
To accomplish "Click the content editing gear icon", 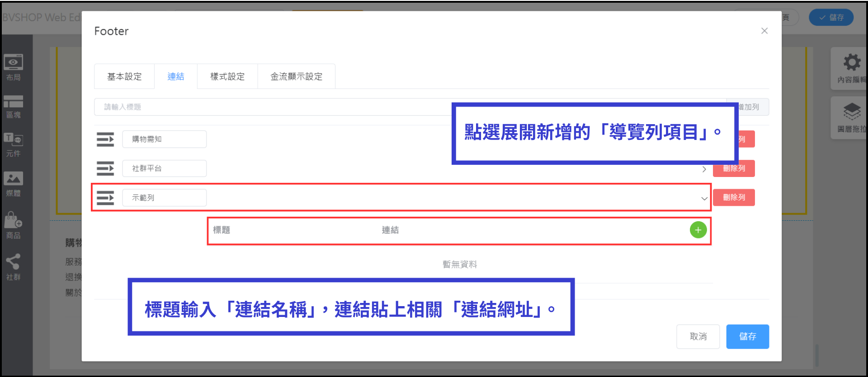I will [x=852, y=62].
